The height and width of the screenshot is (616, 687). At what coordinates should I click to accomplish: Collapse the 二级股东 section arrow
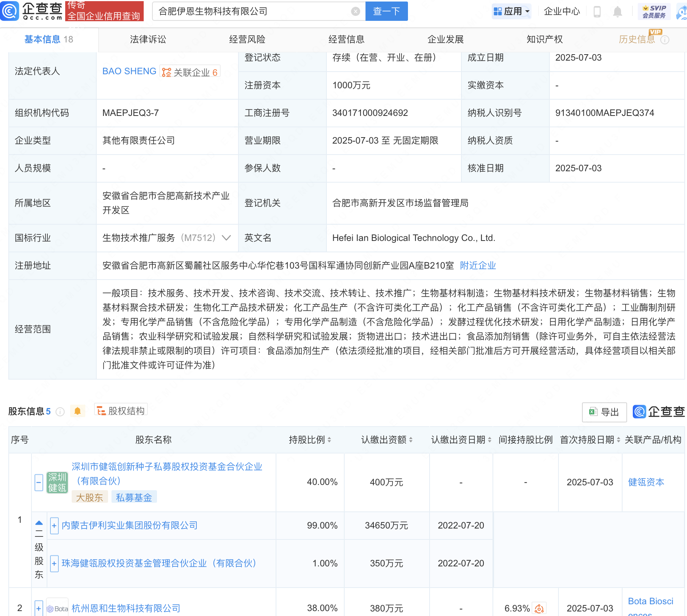click(x=39, y=523)
